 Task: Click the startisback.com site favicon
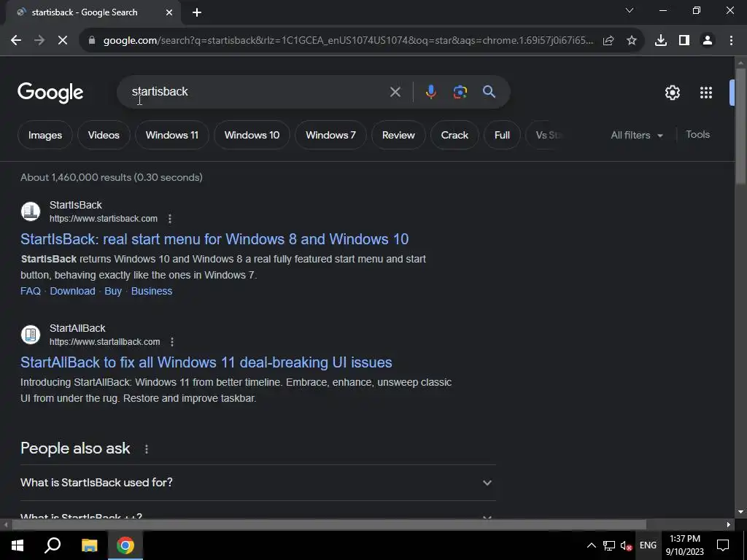[x=31, y=211]
